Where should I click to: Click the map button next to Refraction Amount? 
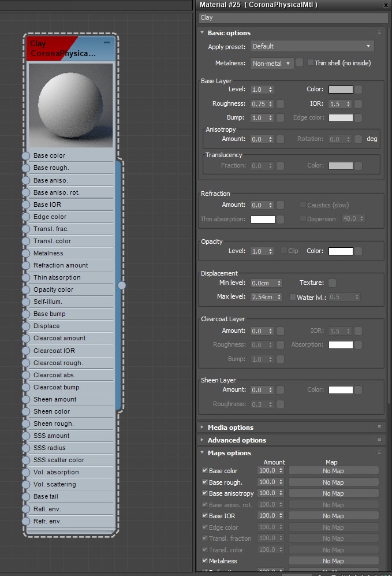[x=280, y=205]
